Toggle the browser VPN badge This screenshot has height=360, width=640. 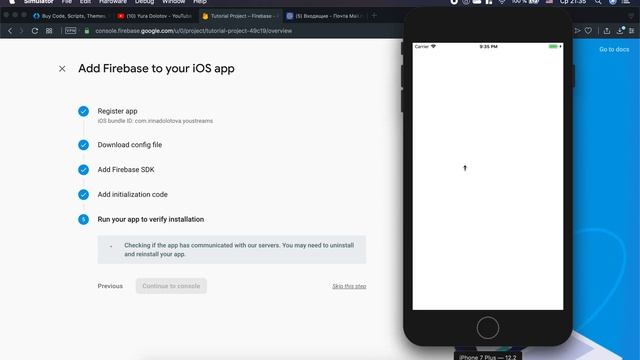[x=71, y=31]
